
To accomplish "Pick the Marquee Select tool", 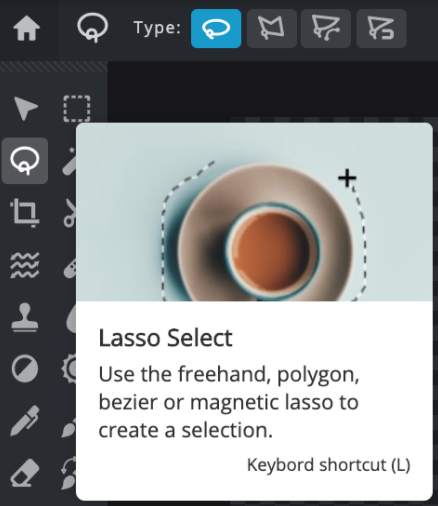I will click(x=77, y=109).
